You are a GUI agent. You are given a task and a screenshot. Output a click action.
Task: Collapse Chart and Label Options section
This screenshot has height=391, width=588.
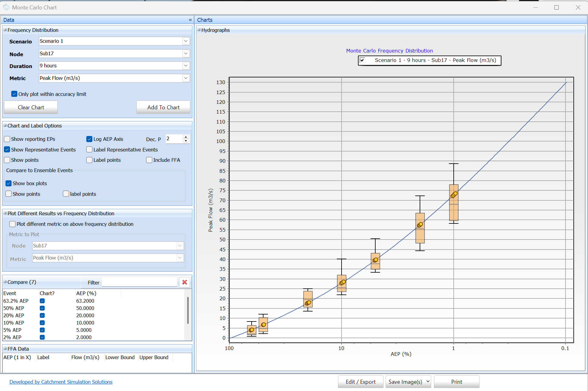pyautogui.click(x=5, y=126)
